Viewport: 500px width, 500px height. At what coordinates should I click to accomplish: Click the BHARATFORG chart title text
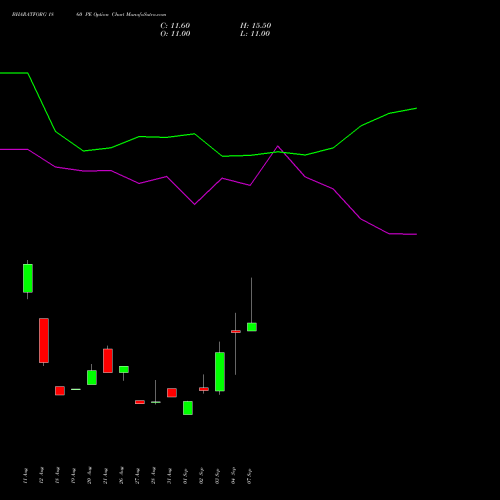[89, 14]
